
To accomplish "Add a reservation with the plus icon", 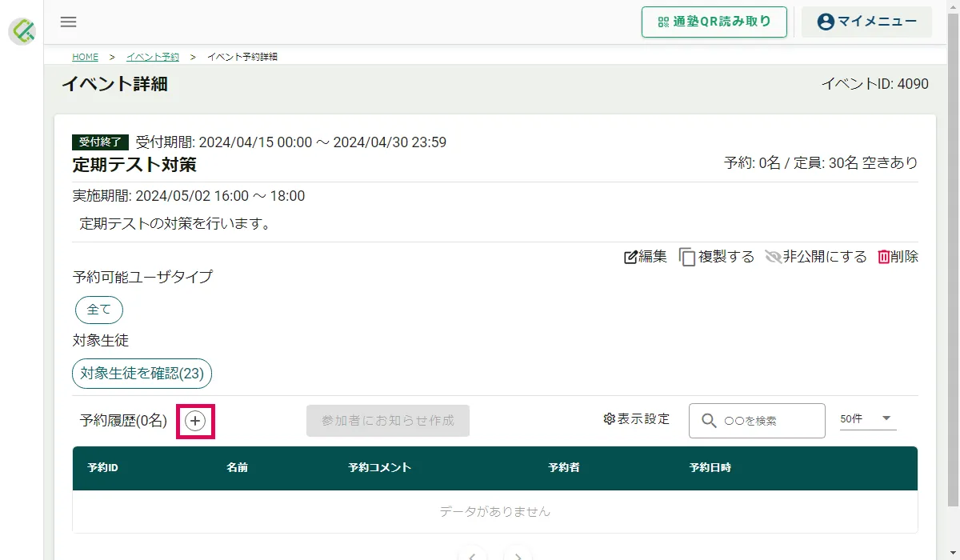I will 196,420.
